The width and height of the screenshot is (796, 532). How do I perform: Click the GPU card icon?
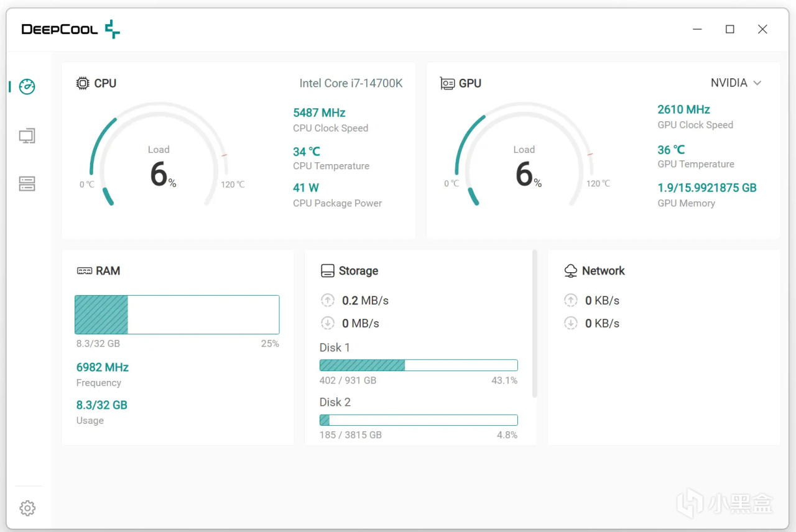coord(447,83)
